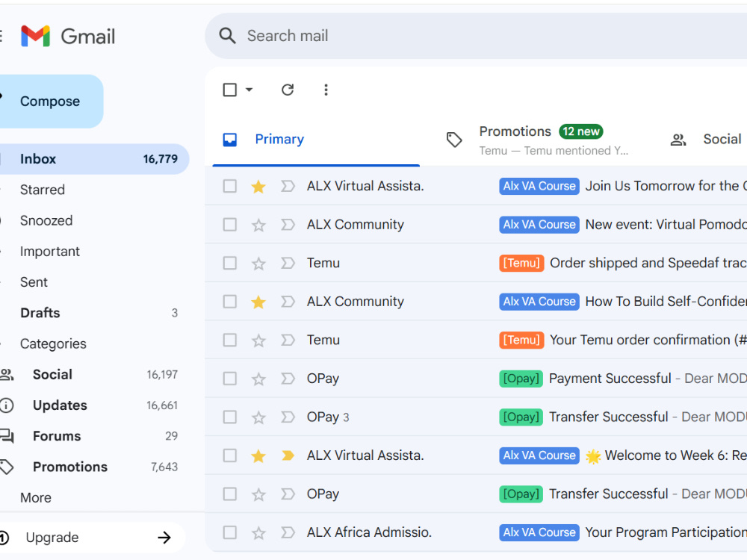Unstar the ALX Community How To Build email
747x560 pixels.
258,302
